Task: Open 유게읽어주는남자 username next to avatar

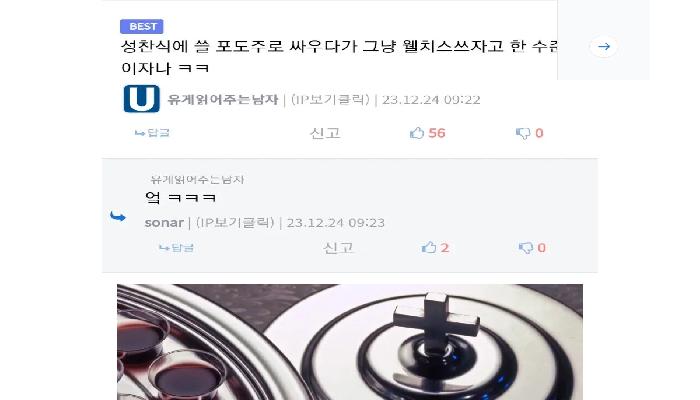Action: point(223,100)
